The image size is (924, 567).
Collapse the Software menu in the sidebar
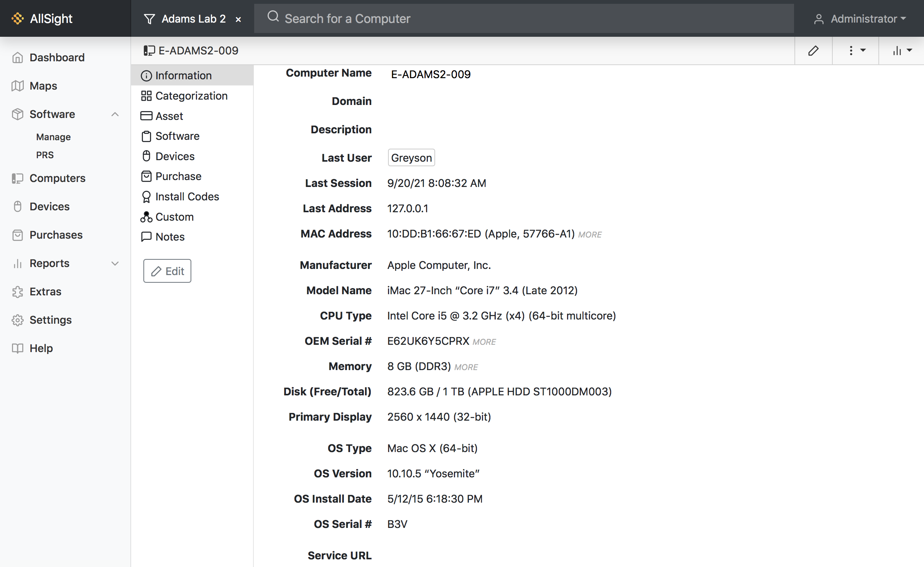click(114, 114)
